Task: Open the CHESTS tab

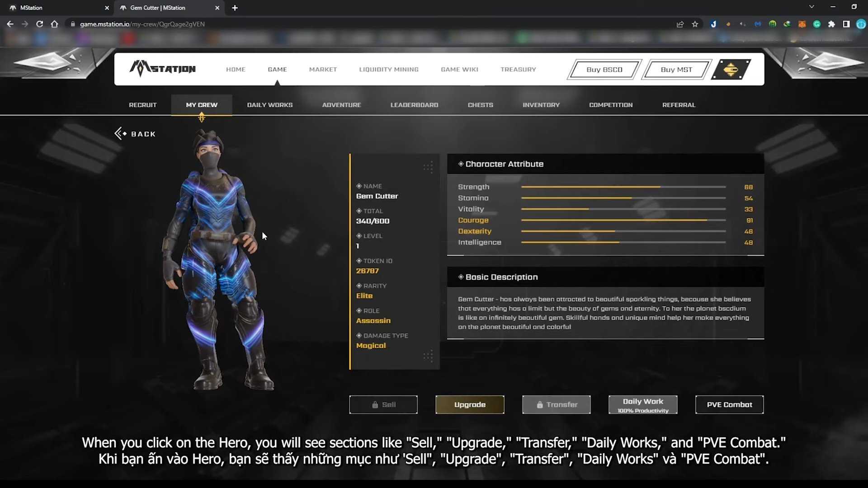Action: point(481,105)
